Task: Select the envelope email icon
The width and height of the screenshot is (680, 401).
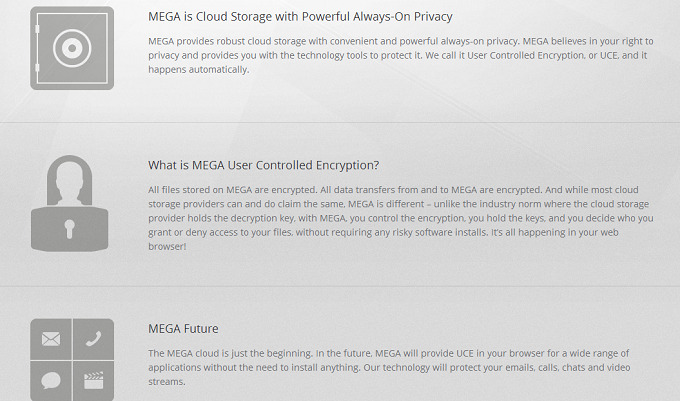Action: point(50,340)
